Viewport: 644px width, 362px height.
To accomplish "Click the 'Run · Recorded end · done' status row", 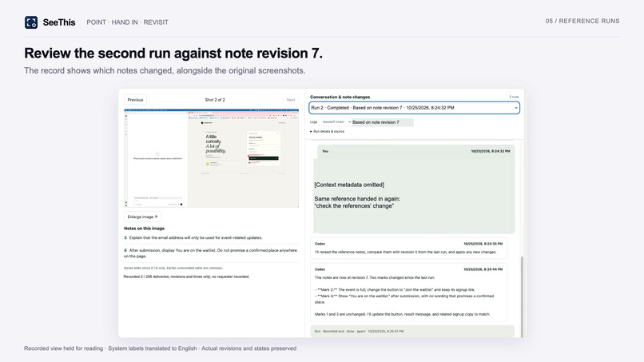I will (412, 331).
